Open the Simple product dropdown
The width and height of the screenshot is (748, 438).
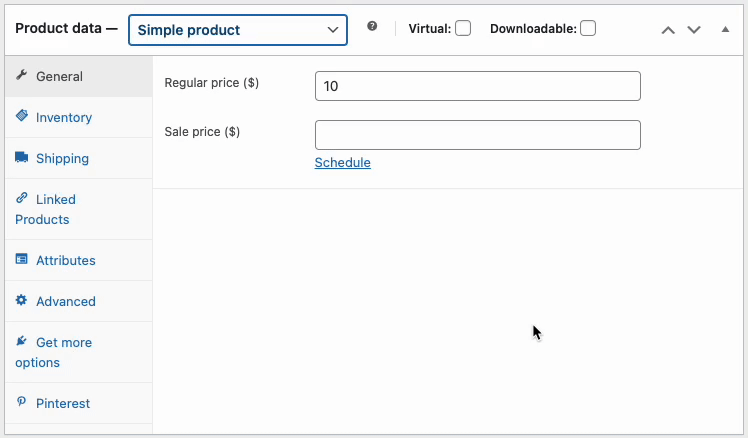tap(238, 30)
